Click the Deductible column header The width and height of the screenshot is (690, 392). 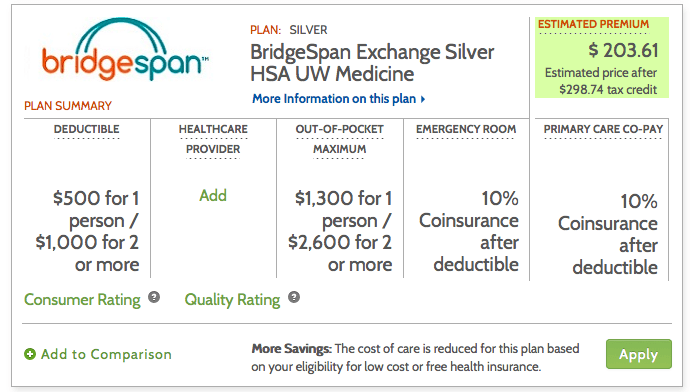point(87,129)
